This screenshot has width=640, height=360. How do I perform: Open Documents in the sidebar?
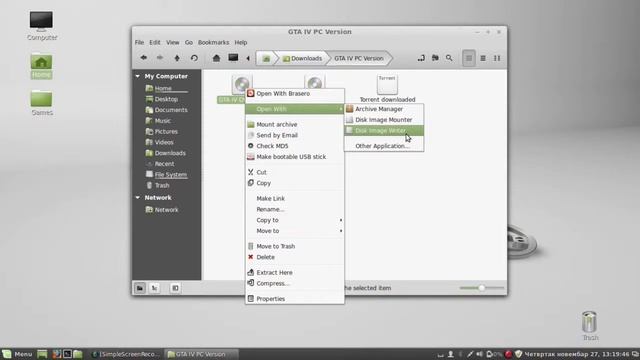[x=167, y=110]
